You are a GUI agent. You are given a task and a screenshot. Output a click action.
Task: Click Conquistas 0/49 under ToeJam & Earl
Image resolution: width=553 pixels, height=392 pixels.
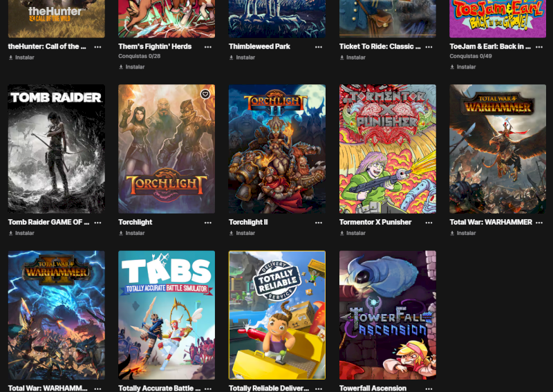click(x=471, y=56)
